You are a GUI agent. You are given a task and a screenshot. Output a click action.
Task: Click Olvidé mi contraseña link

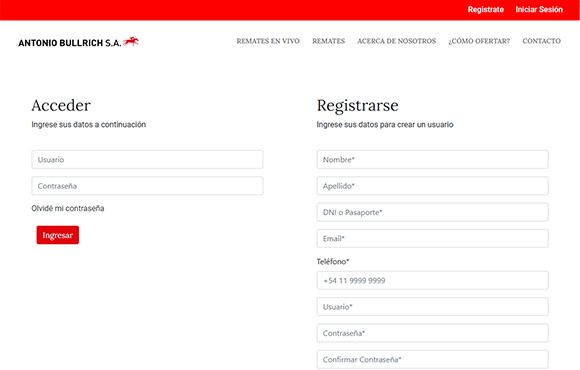68,208
